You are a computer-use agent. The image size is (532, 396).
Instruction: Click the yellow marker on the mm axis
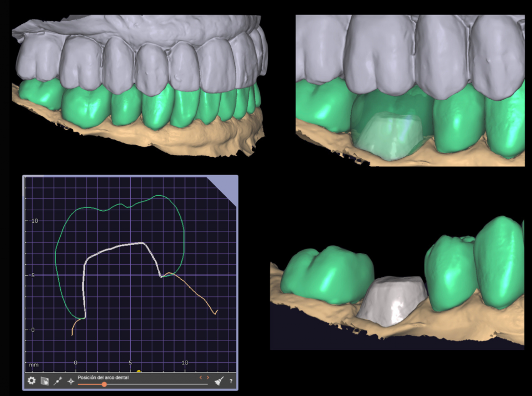click(x=139, y=371)
